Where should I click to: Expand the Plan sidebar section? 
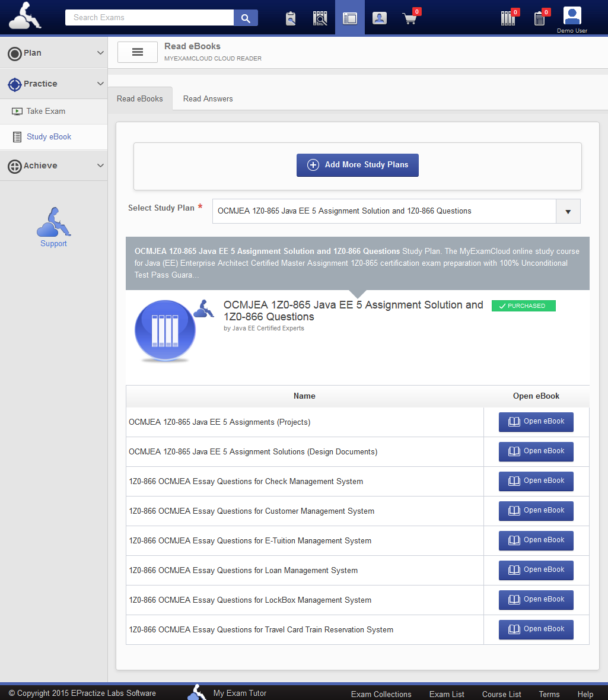(53, 53)
